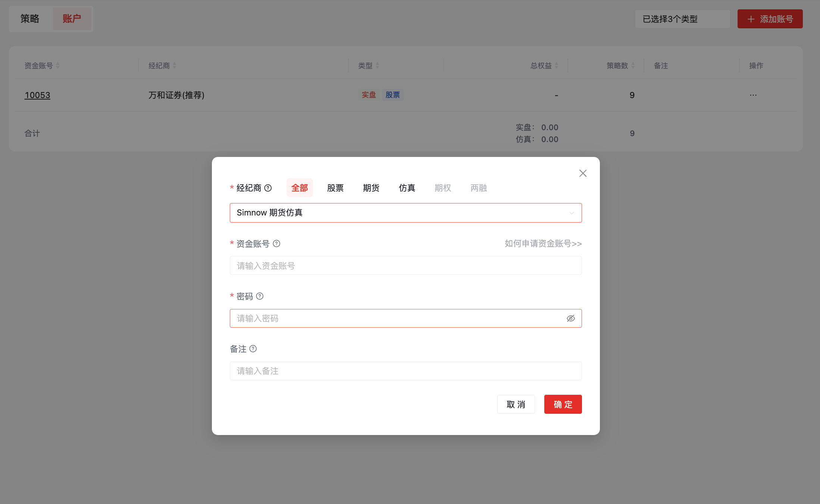Open the row actions ellipsis menu
The height and width of the screenshot is (504, 820).
(x=753, y=95)
